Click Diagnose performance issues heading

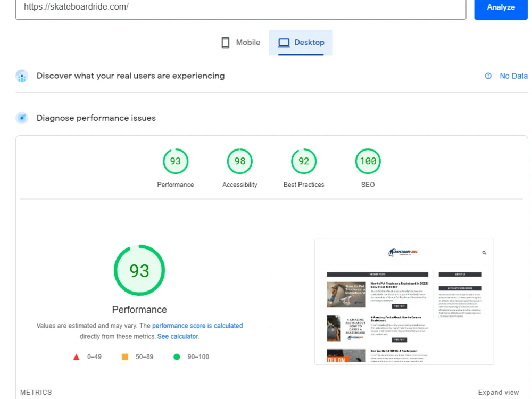click(96, 118)
